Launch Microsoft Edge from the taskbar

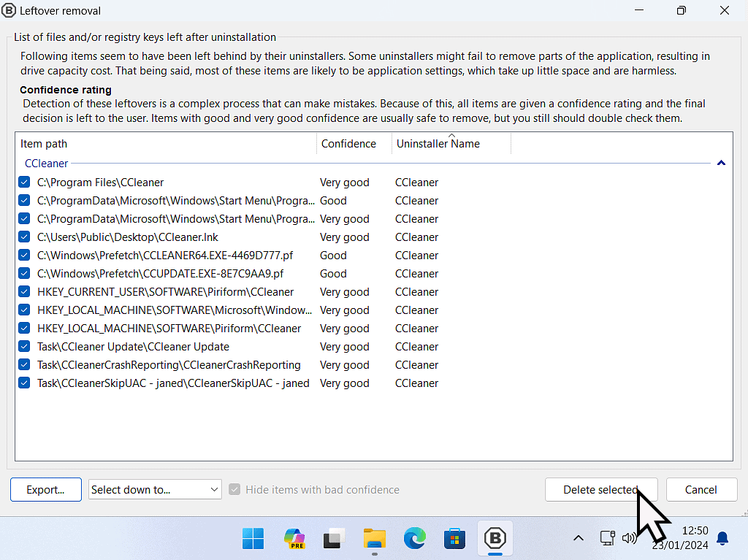tap(415, 539)
